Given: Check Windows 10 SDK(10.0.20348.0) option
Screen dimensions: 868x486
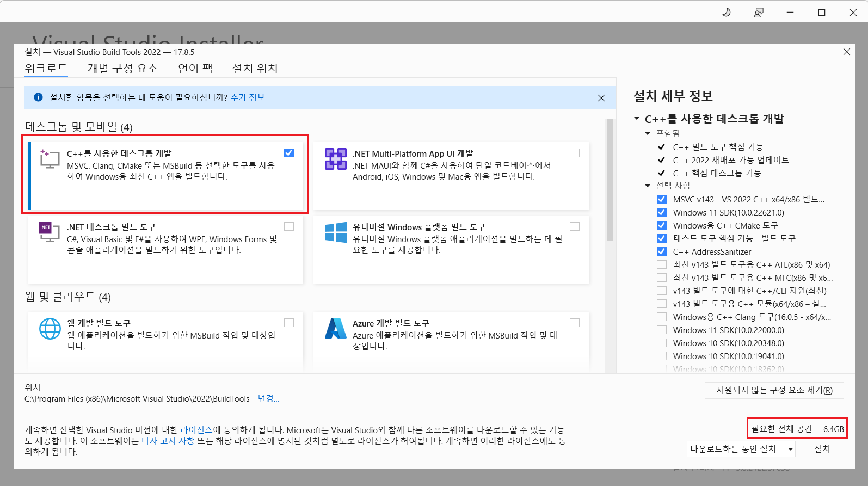Looking at the screenshot, I should (662, 343).
